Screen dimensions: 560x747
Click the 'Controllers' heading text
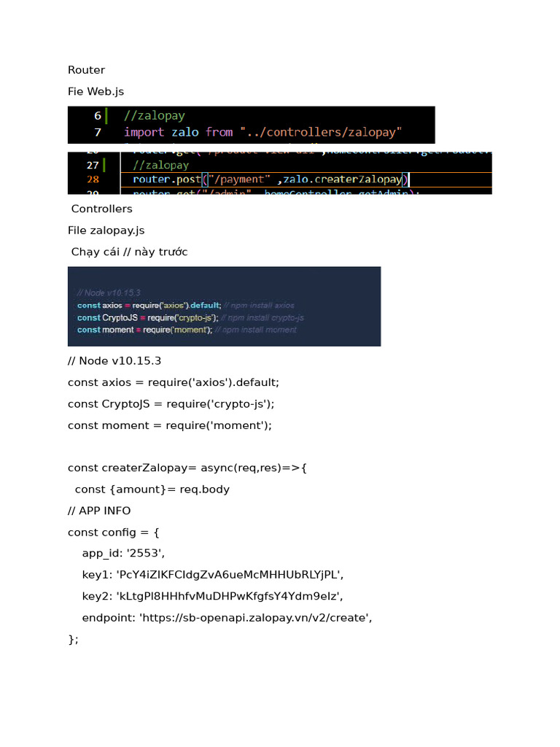[x=102, y=209]
